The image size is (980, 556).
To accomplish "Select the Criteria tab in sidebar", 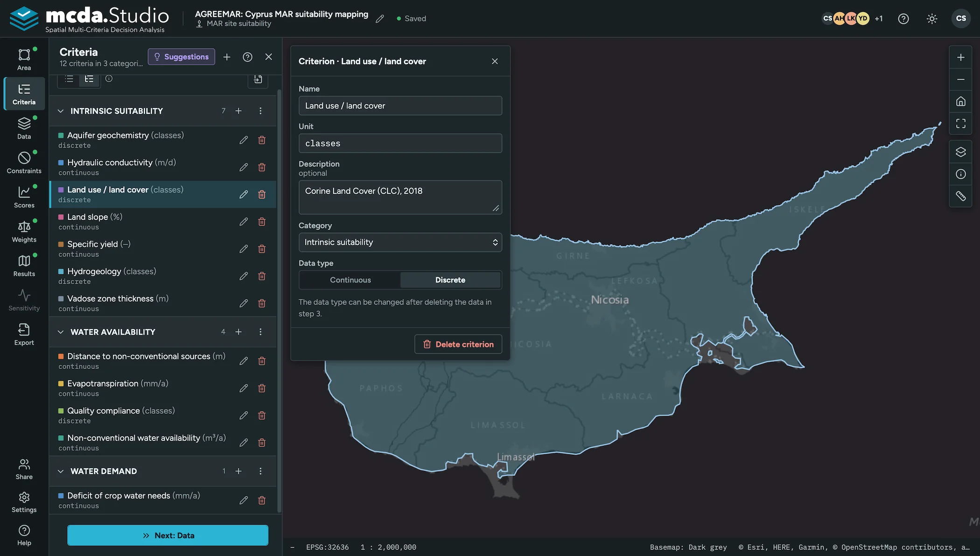I will [x=24, y=94].
